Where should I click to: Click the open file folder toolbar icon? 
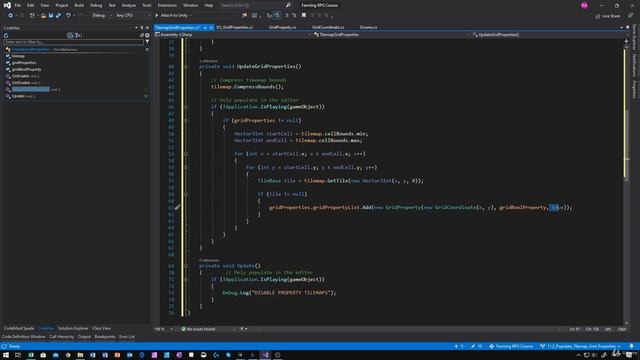pos(43,16)
